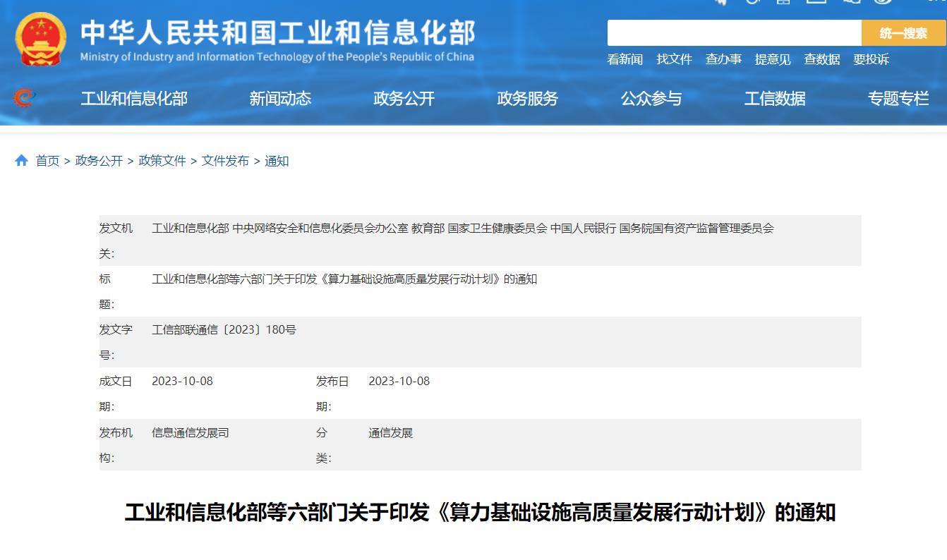Focus the site search input field
This screenshot has width=947, height=560.
pyautogui.click(x=735, y=33)
